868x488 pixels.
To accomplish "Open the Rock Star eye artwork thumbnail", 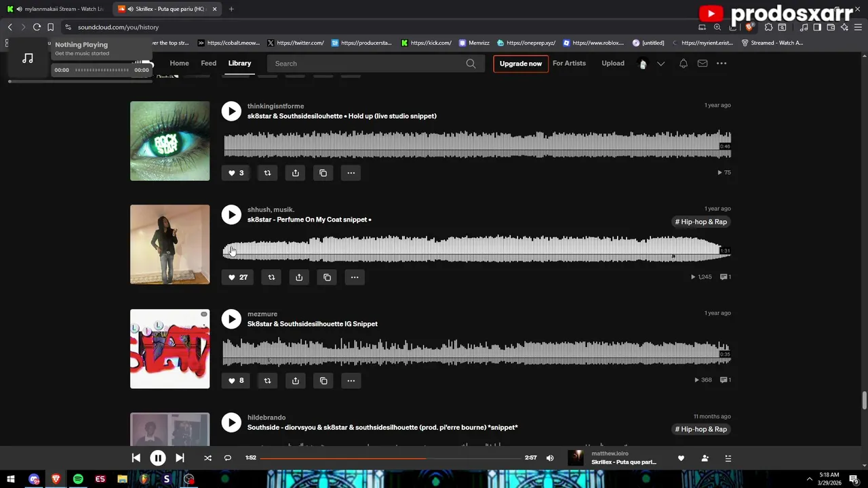I will coord(170,141).
